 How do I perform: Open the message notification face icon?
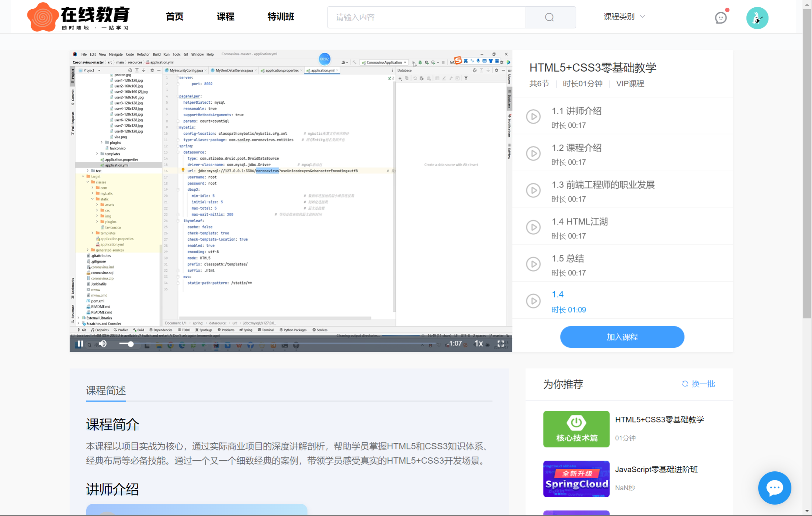coord(721,17)
